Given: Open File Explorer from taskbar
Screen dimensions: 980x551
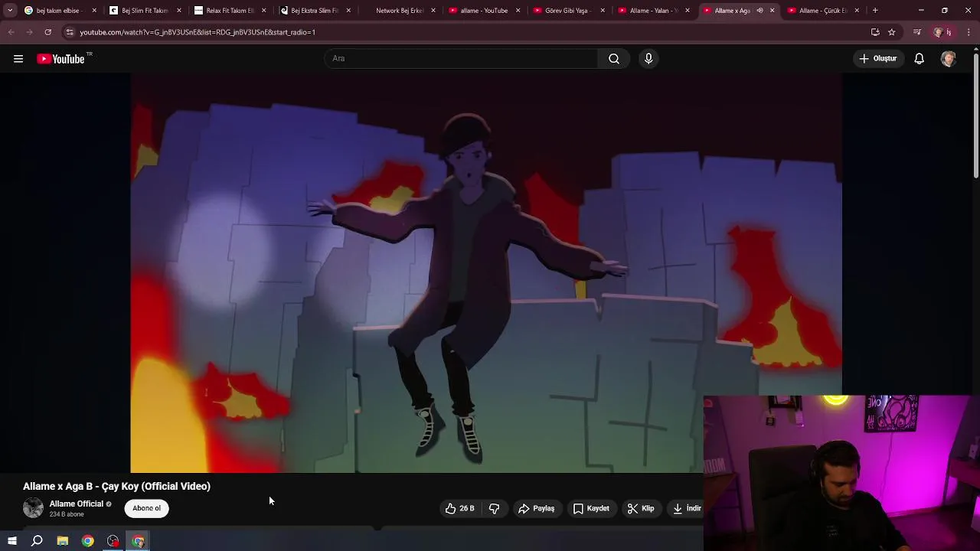Looking at the screenshot, I should click(x=63, y=541).
